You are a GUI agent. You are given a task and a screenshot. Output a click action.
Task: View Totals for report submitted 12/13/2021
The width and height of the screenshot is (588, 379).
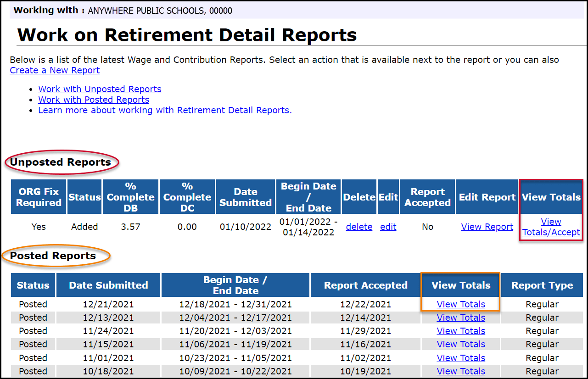coord(461,318)
